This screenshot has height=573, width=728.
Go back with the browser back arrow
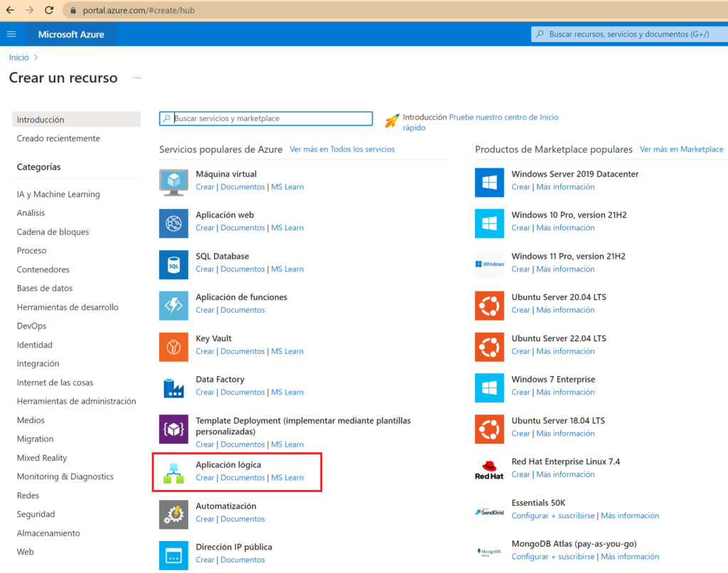[10, 10]
